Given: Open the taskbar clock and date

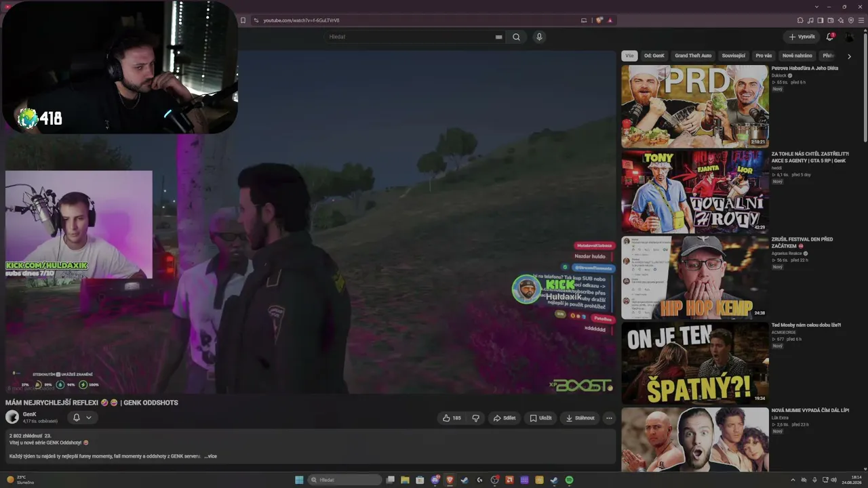Looking at the screenshot, I should [852, 480].
